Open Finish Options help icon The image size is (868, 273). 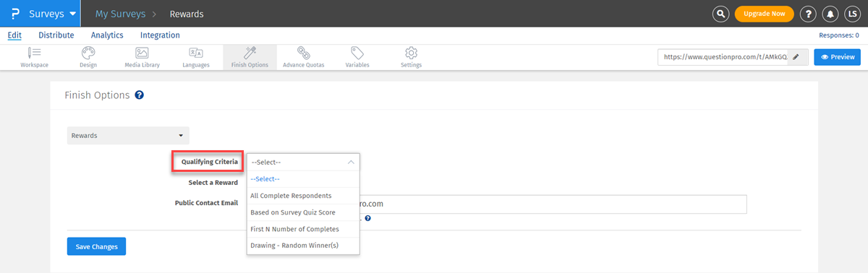(139, 95)
